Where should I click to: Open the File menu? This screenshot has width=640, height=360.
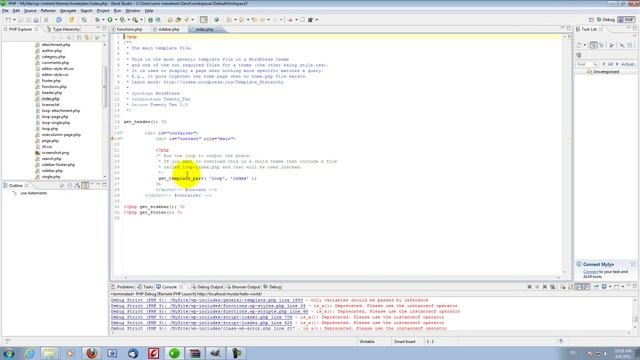(5, 11)
